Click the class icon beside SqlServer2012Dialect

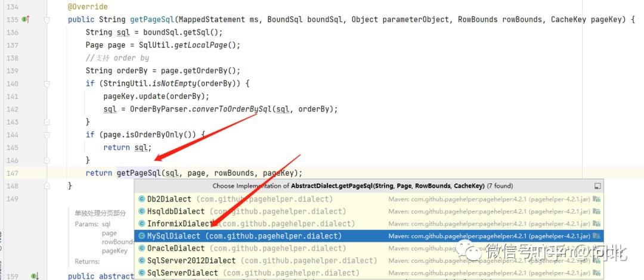(142, 260)
